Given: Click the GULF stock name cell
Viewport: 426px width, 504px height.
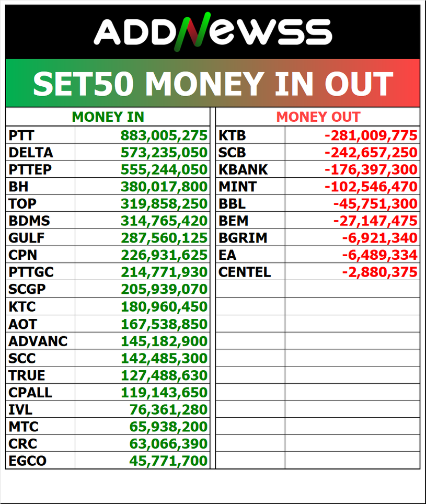Looking at the screenshot, I should [40, 238].
